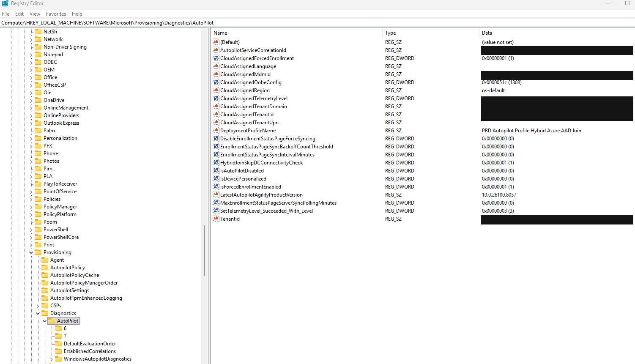
Task: Click the TenantId string value icon
Action: [x=216, y=219]
